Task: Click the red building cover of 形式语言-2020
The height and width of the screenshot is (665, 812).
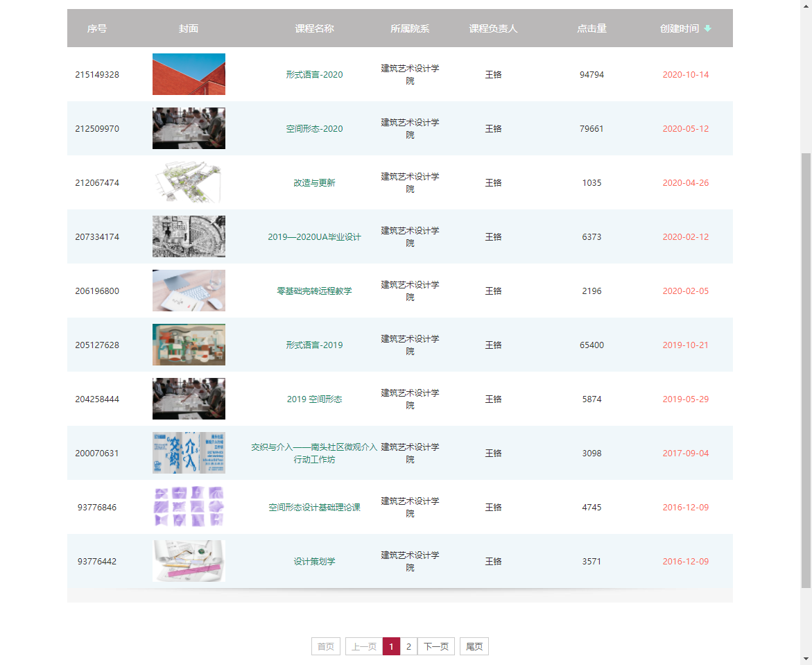Action: point(189,74)
